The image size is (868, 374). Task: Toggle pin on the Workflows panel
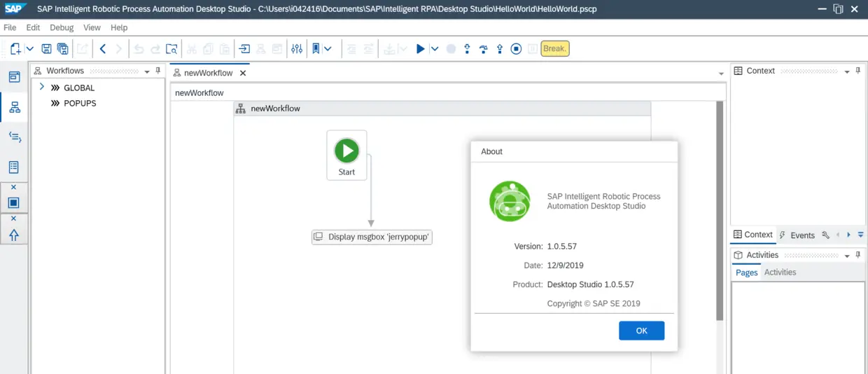click(158, 71)
